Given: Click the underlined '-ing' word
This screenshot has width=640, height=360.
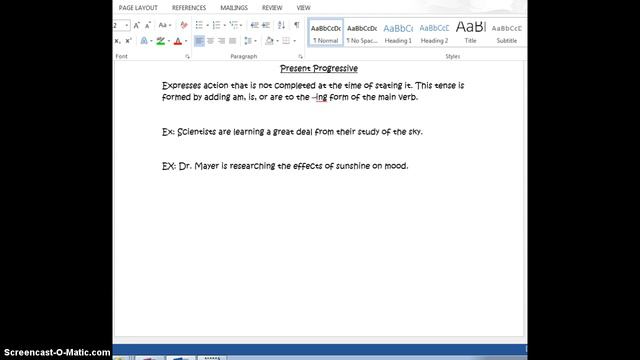Looking at the screenshot, I should pyautogui.click(x=320, y=98).
